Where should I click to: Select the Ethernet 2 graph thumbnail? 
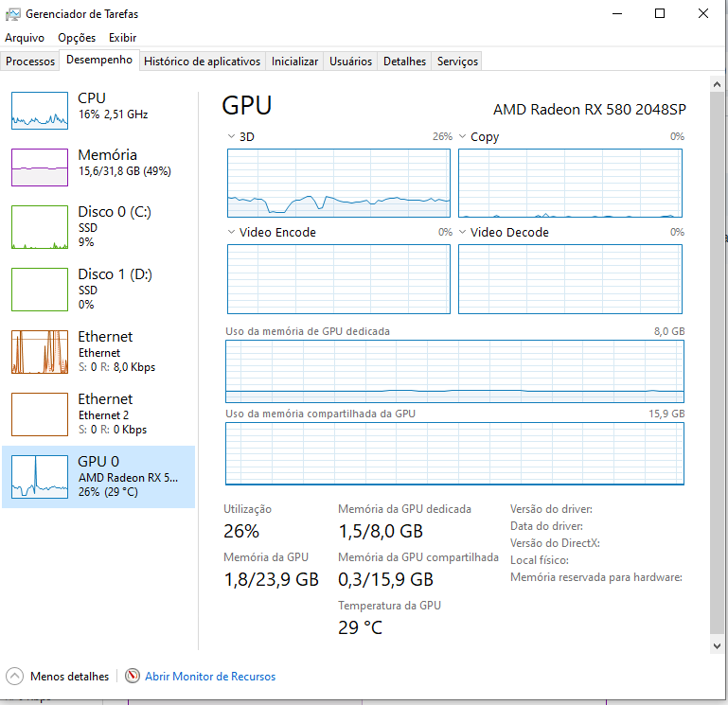click(40, 414)
